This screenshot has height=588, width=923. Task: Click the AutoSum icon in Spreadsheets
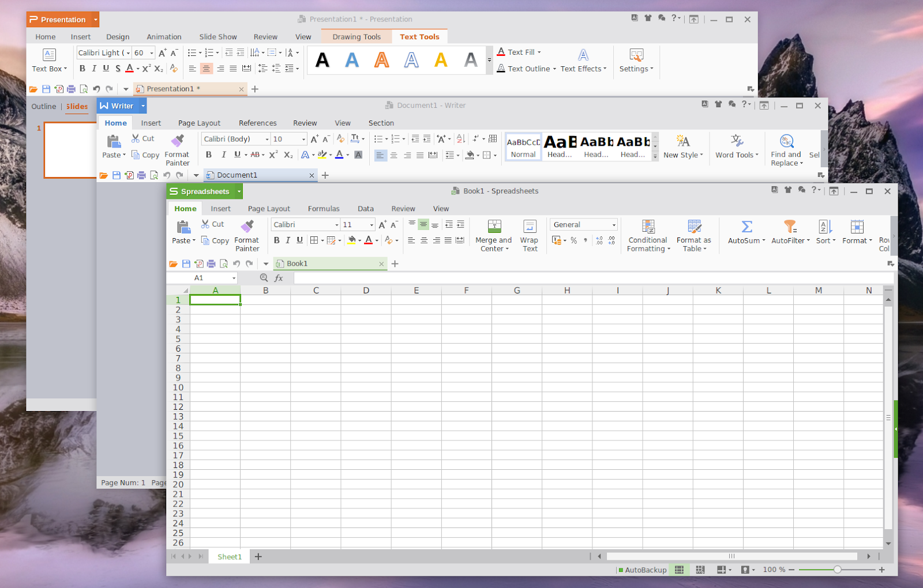pos(746,227)
